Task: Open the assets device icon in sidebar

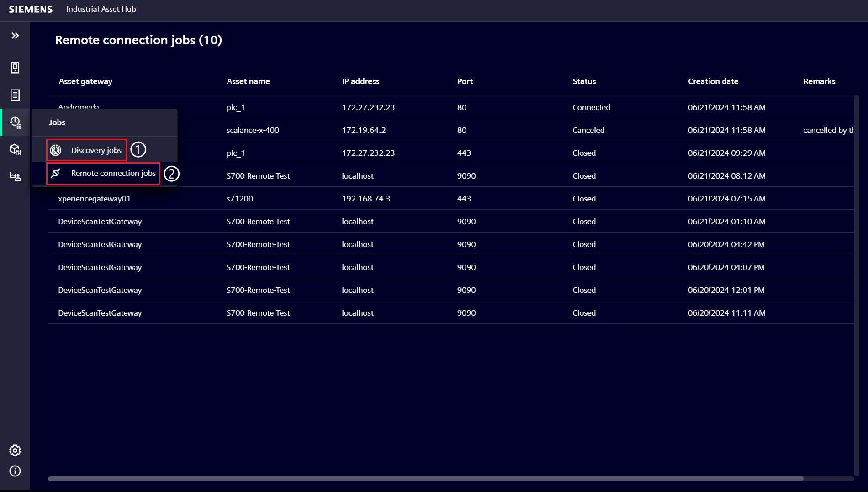Action: tap(15, 68)
